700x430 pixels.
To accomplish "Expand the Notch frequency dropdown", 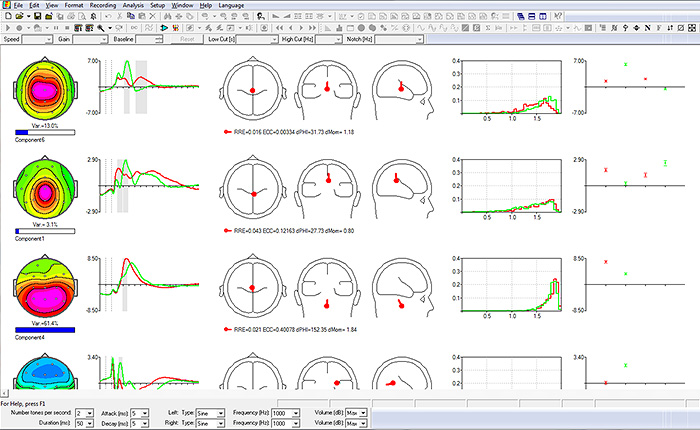I will point(418,40).
